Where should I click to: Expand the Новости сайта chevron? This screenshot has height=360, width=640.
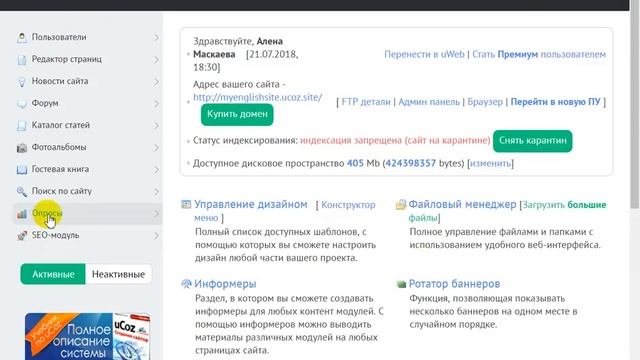click(x=156, y=82)
